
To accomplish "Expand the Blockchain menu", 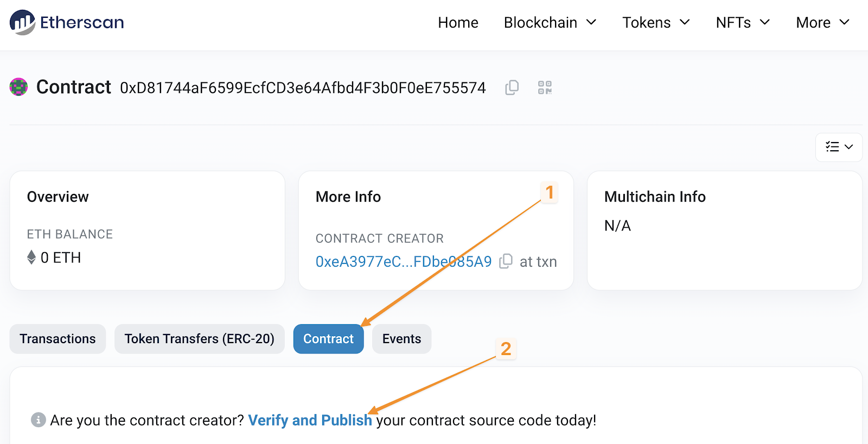I will [550, 23].
